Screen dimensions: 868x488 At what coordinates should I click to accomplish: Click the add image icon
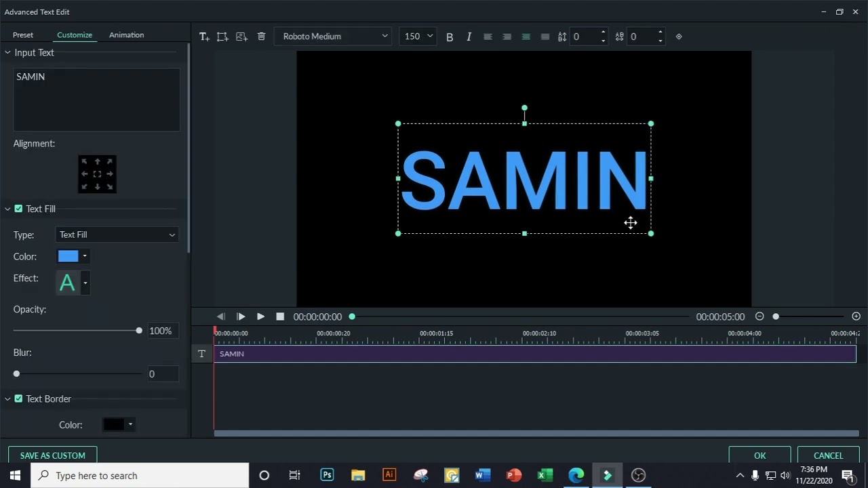tap(241, 37)
